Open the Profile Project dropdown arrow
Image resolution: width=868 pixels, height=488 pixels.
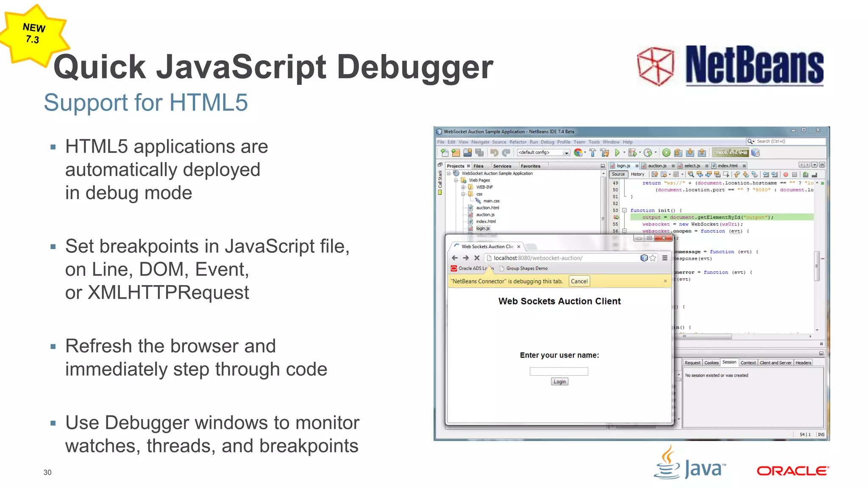pyautogui.click(x=656, y=152)
